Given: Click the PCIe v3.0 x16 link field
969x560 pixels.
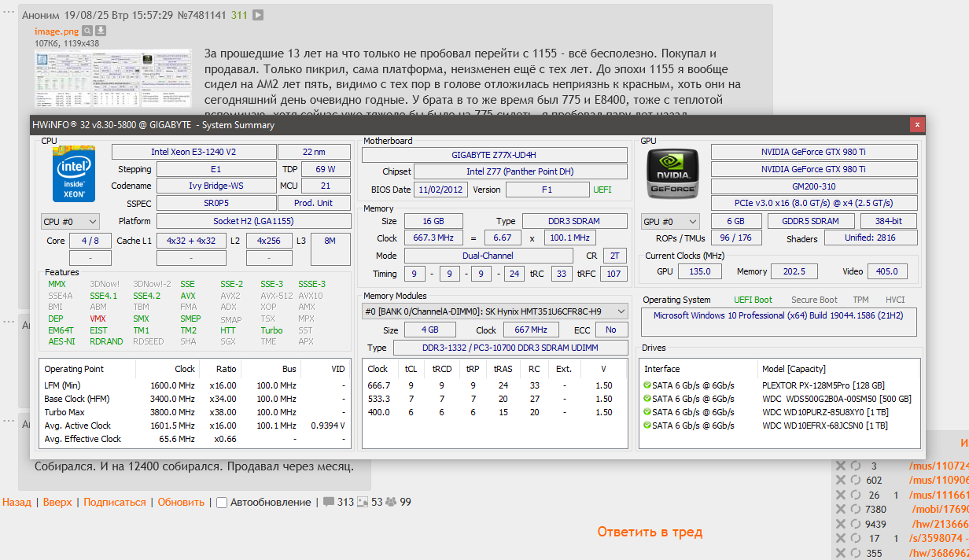Looking at the screenshot, I should click(x=814, y=204).
